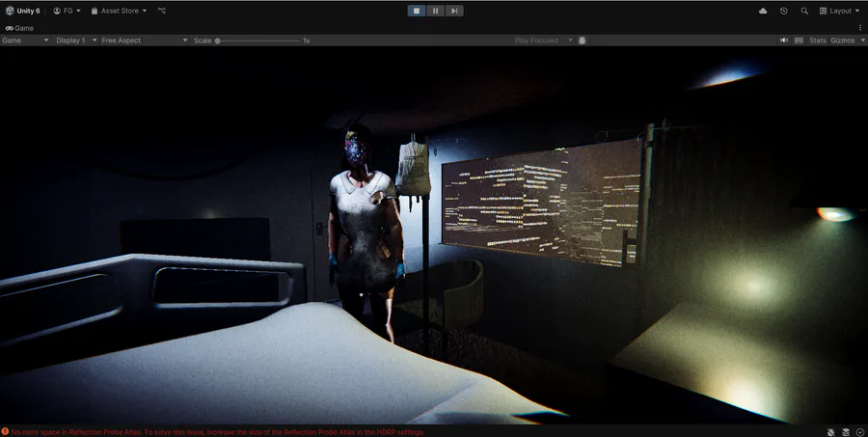868x437 pixels.
Task: Open the version control branch icon
Action: pos(162,11)
